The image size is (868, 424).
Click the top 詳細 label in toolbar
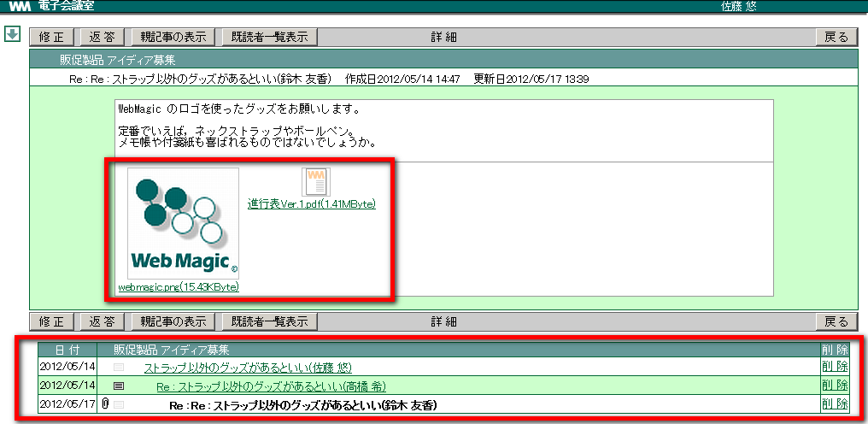point(444,37)
